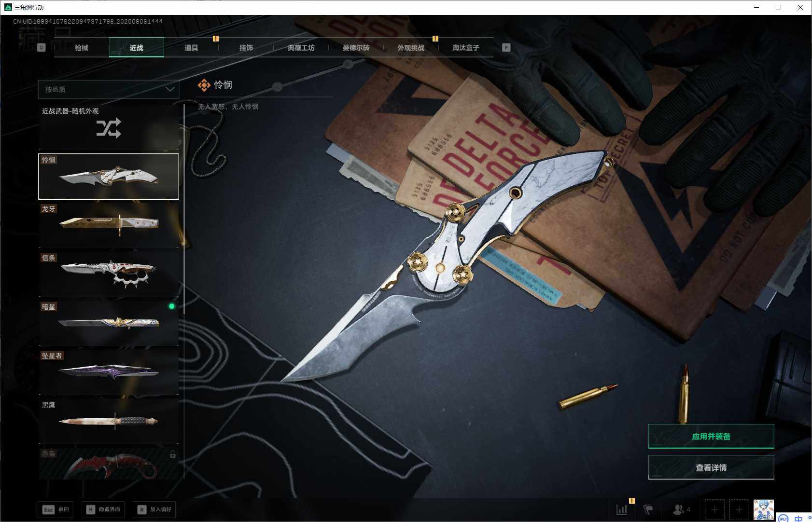This screenshot has width=812, height=522.
Task: Select the locked 赤枭 karambit skin
Action: [109, 464]
